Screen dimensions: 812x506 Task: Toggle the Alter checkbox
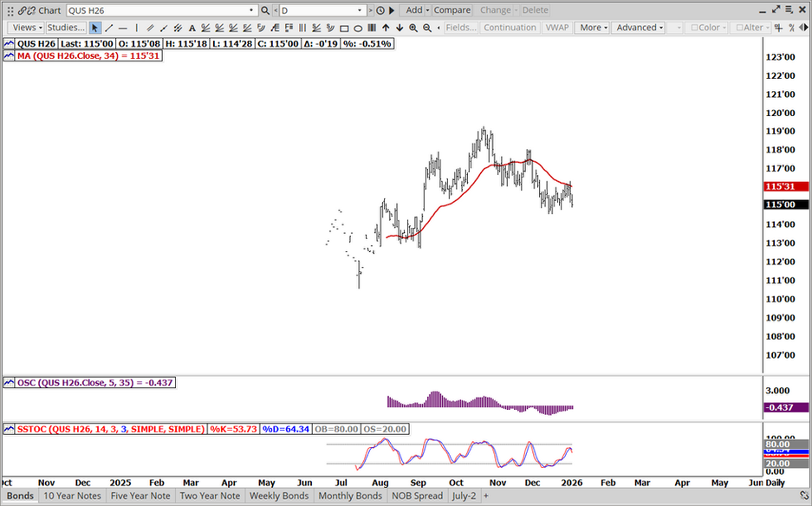pyautogui.click(x=739, y=28)
